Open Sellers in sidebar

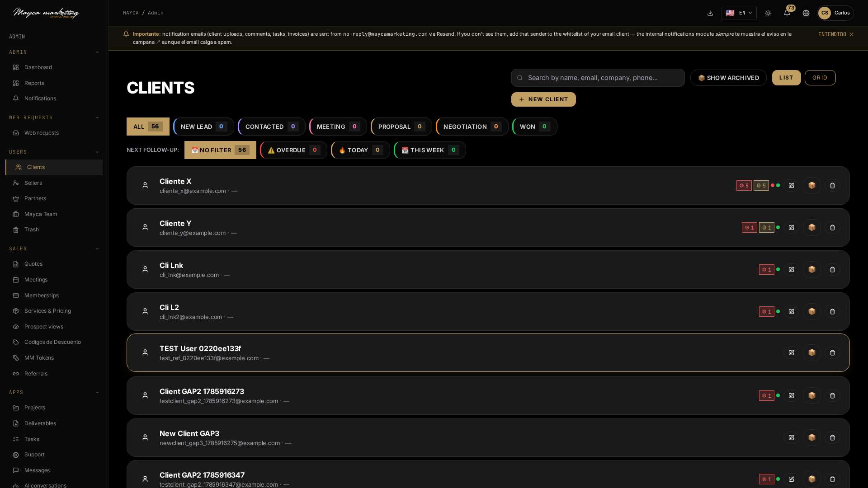[54, 183]
